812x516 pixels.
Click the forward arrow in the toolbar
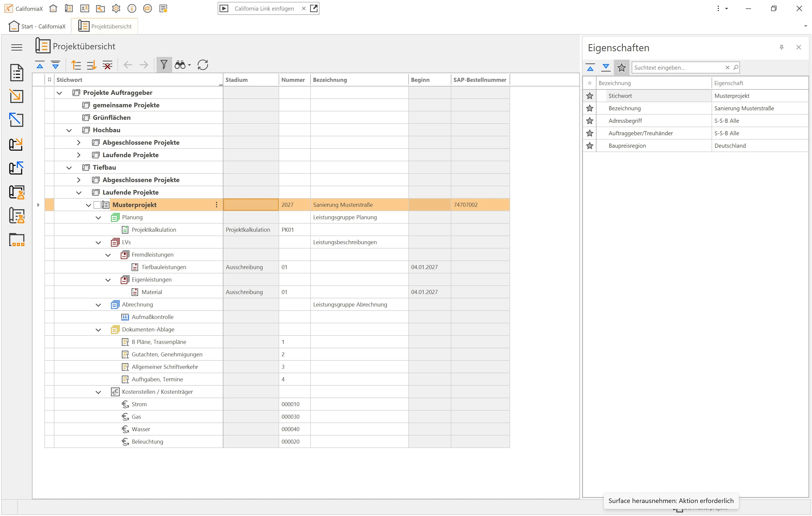click(144, 65)
